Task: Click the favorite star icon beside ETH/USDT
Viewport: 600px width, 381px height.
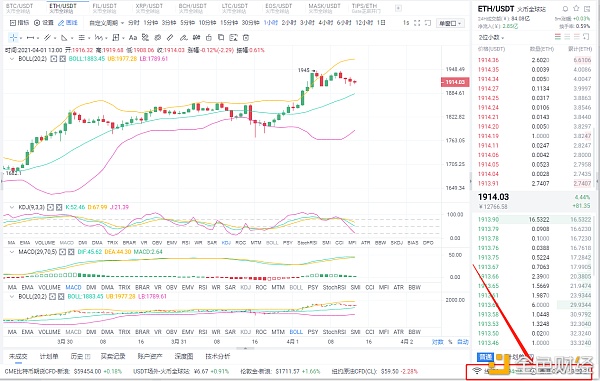Action: click(x=576, y=8)
